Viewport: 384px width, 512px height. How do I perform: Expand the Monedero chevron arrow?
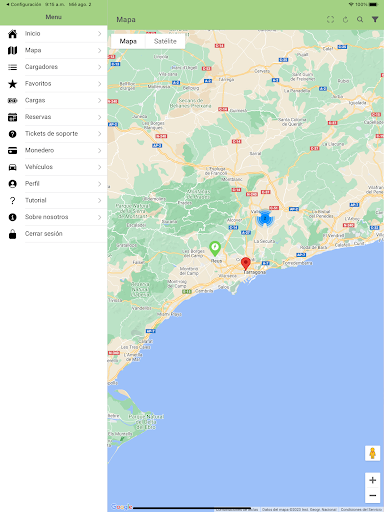coord(99,150)
